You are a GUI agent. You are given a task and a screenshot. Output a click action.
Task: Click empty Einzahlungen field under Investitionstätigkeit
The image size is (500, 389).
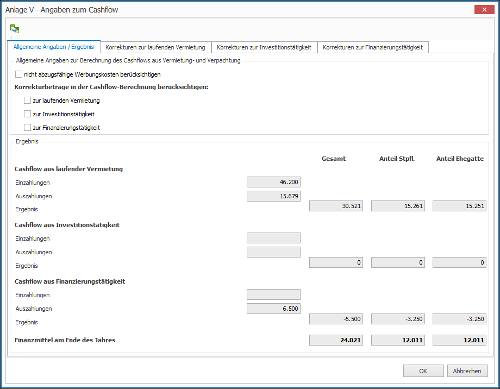pos(274,238)
